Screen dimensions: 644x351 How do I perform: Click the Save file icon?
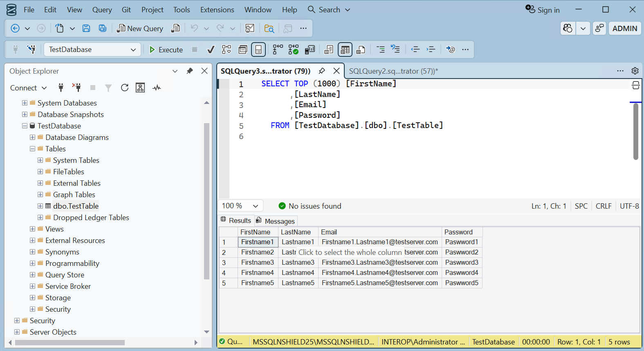tap(86, 28)
